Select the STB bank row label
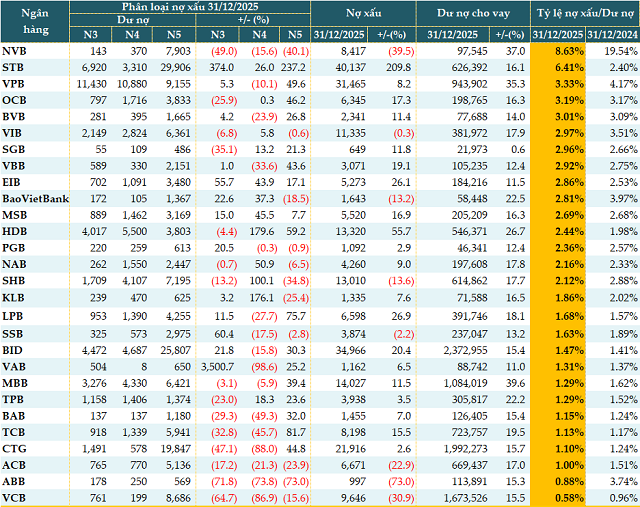Image resolution: width=640 pixels, height=507 pixels. (15, 65)
